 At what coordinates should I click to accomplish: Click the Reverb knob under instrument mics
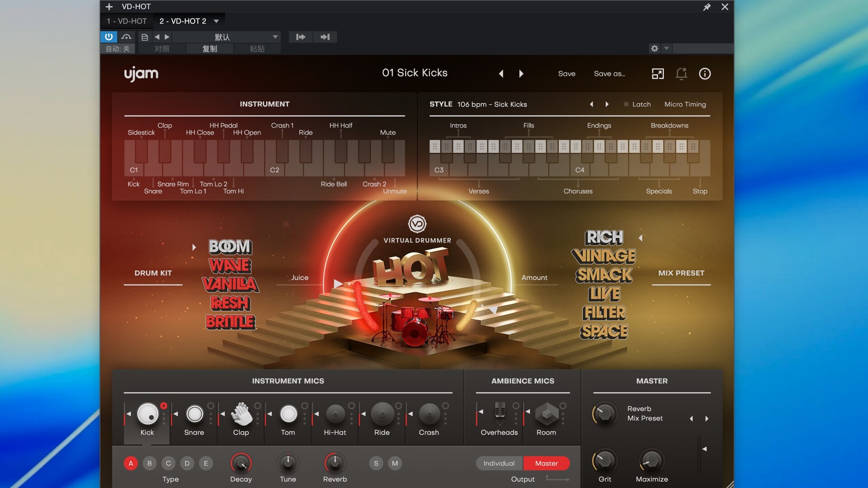tap(335, 463)
